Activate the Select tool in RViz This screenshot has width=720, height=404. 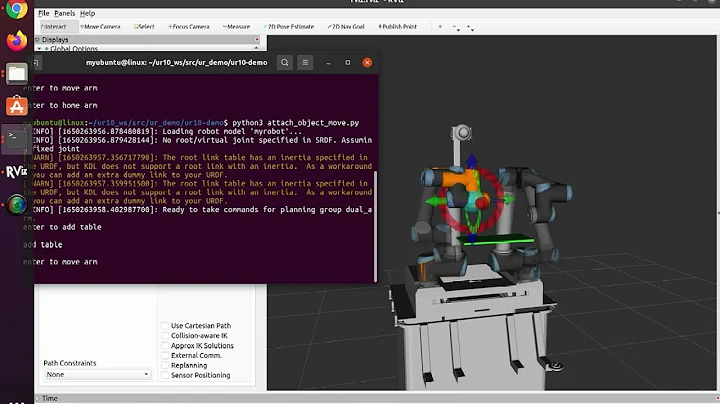click(144, 27)
